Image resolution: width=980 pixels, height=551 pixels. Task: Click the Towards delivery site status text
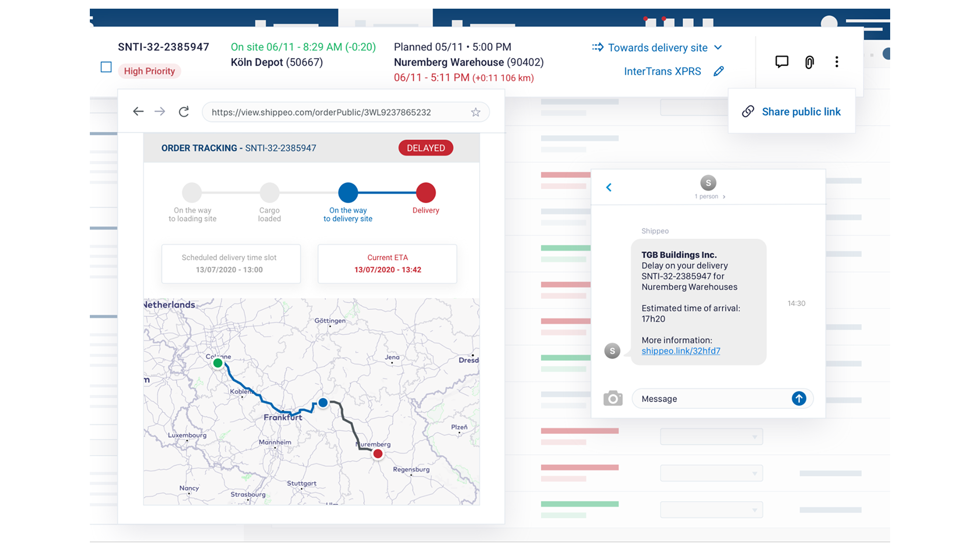pyautogui.click(x=658, y=47)
